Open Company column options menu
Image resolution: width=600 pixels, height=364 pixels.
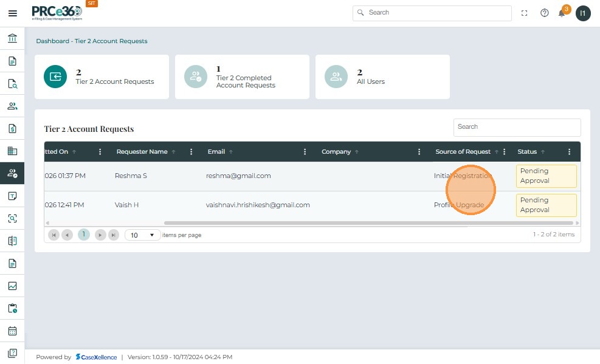419,152
